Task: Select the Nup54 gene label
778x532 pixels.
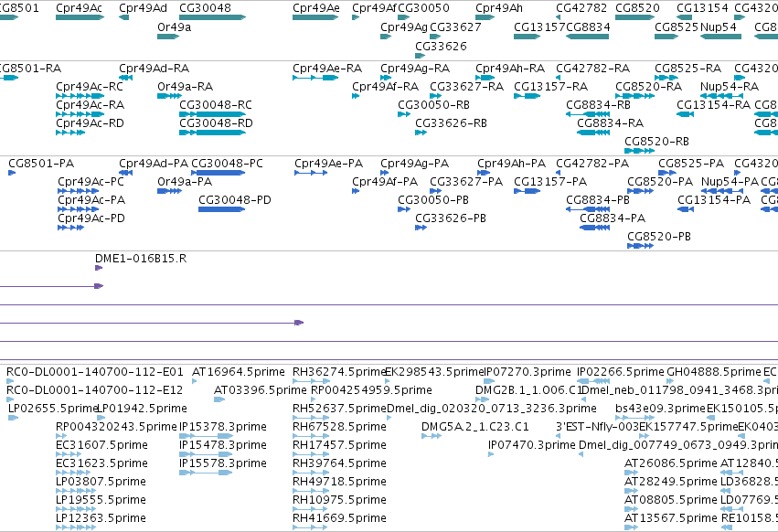Action: (719, 27)
